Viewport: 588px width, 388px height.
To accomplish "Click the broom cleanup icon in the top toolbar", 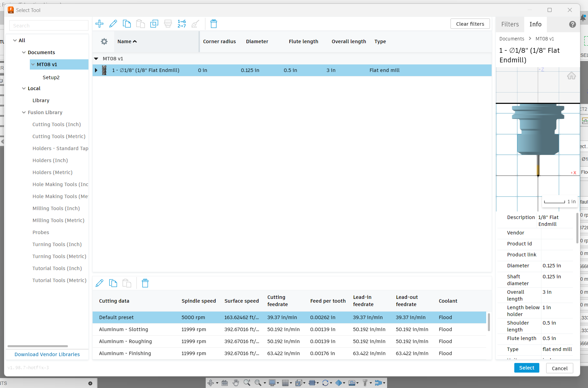I will click(195, 24).
